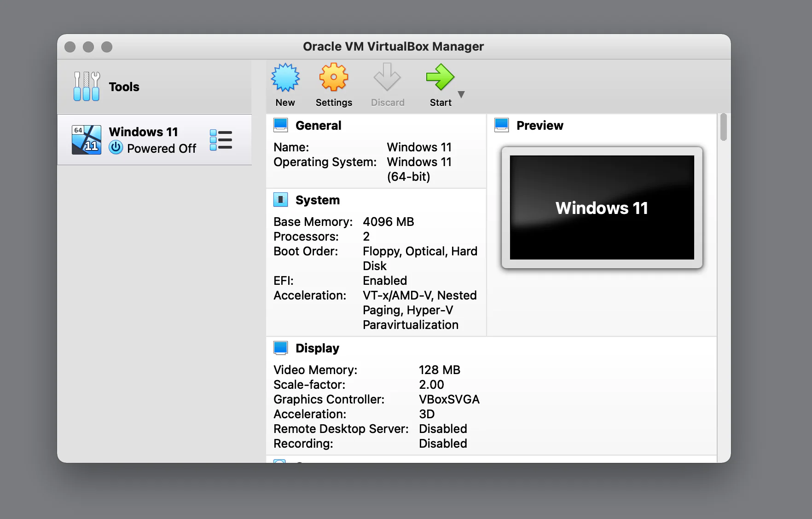Click the Start button label
812x519 pixels.
(x=440, y=102)
